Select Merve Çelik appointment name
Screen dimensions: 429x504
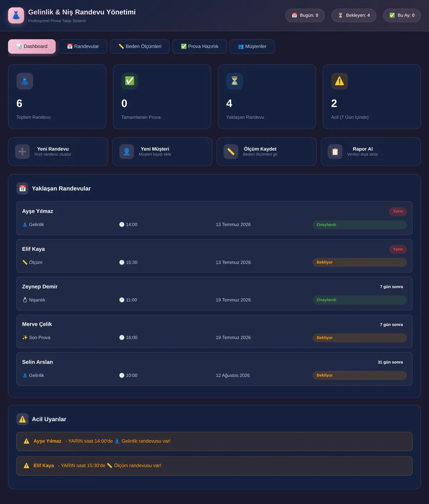[37, 324]
